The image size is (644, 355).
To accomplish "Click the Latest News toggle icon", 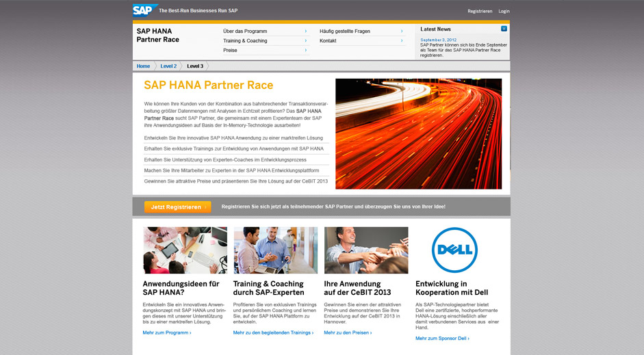I will click(504, 29).
